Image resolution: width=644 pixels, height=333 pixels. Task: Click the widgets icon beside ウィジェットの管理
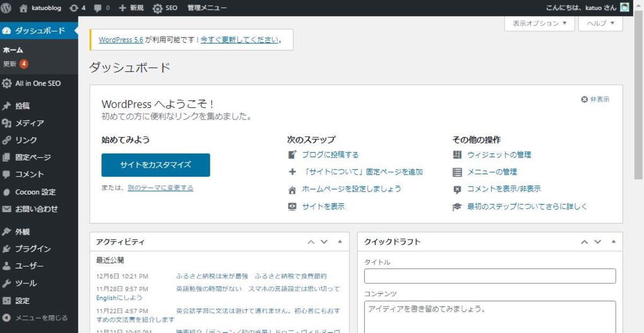coord(457,155)
